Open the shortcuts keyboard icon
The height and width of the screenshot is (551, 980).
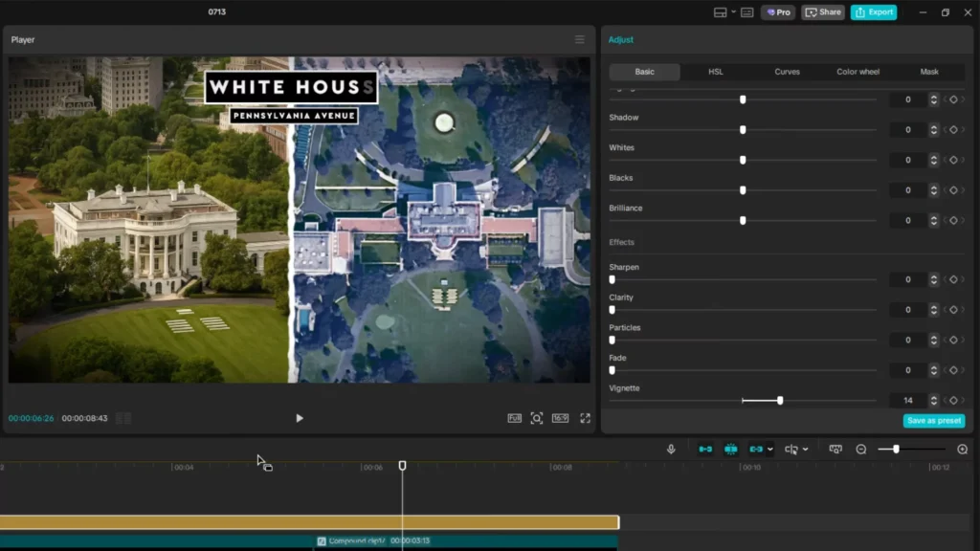pyautogui.click(x=746, y=12)
